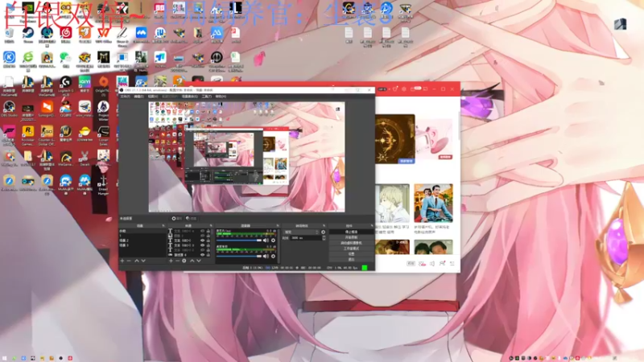The width and height of the screenshot is (644, 362).
Task: Open the OBS 视图(V) menu
Action: tap(153, 97)
